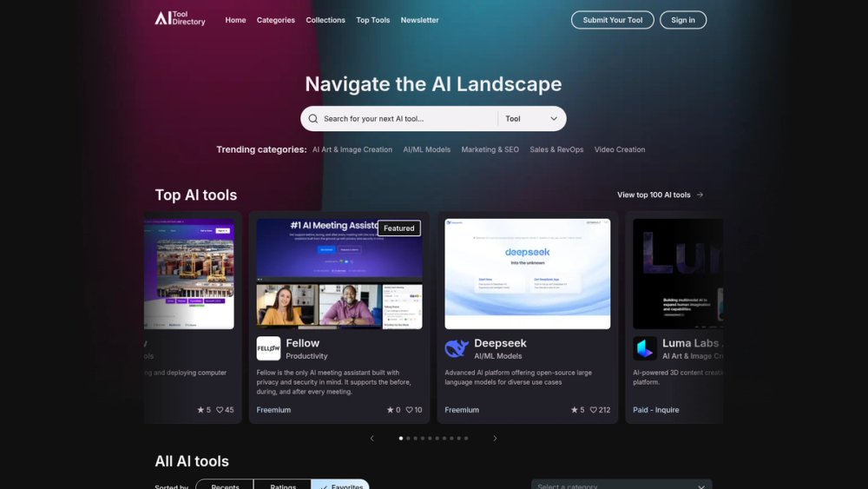Image resolution: width=868 pixels, height=489 pixels.
Task: Click the search magnifier icon
Action: click(313, 118)
